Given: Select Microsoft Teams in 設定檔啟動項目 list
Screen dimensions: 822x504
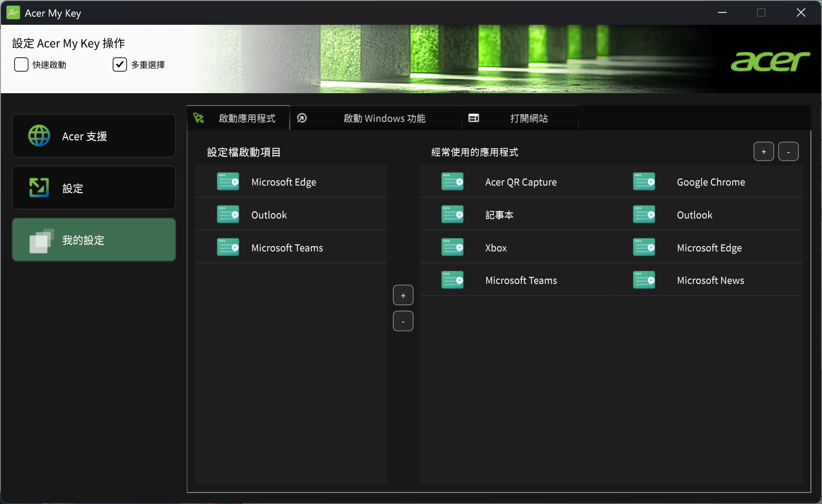Looking at the screenshot, I should [x=287, y=248].
